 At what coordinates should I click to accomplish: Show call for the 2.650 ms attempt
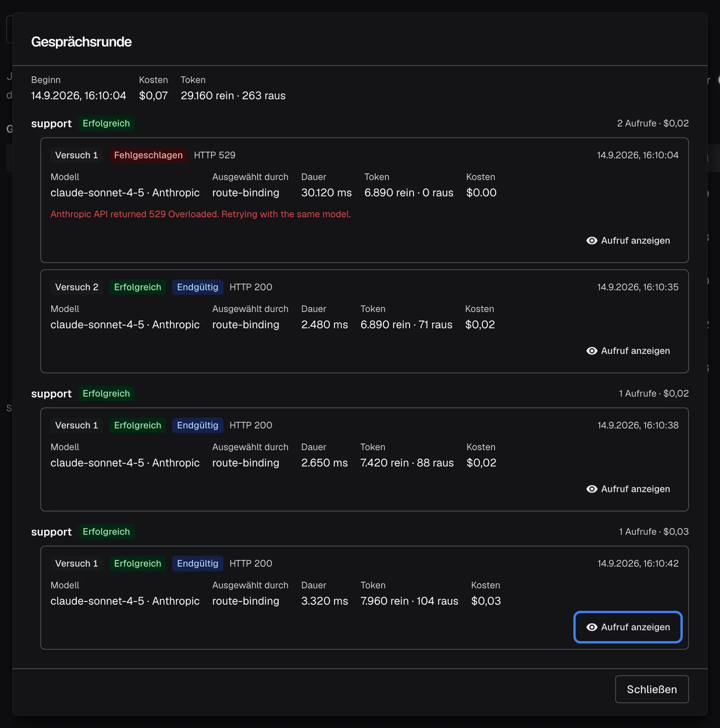(x=628, y=489)
